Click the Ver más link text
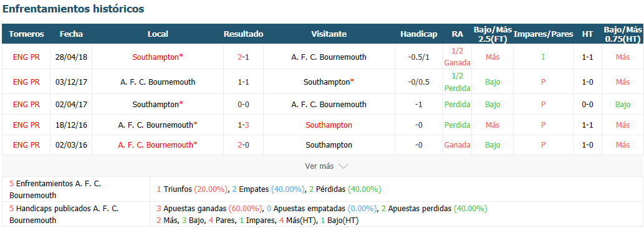Viewport: 644px width, 228px height. click(319, 166)
